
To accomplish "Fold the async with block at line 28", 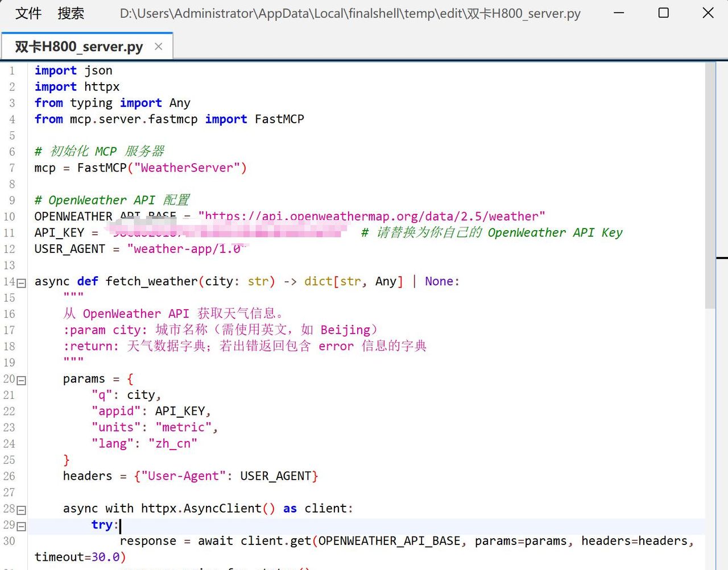I will point(22,510).
